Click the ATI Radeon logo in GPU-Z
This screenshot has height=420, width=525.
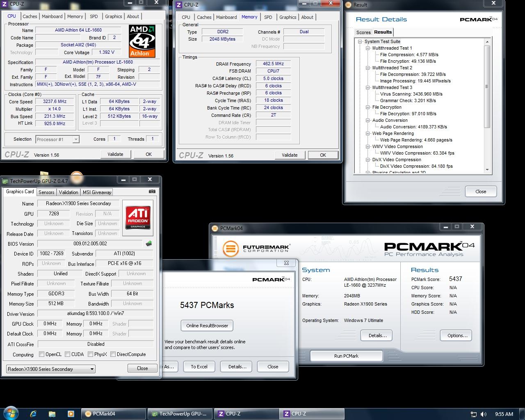pos(138,218)
